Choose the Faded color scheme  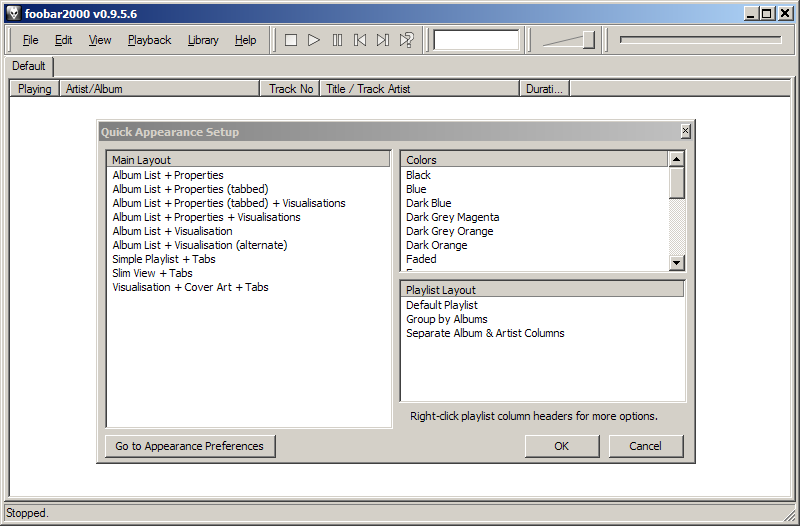coord(421,259)
